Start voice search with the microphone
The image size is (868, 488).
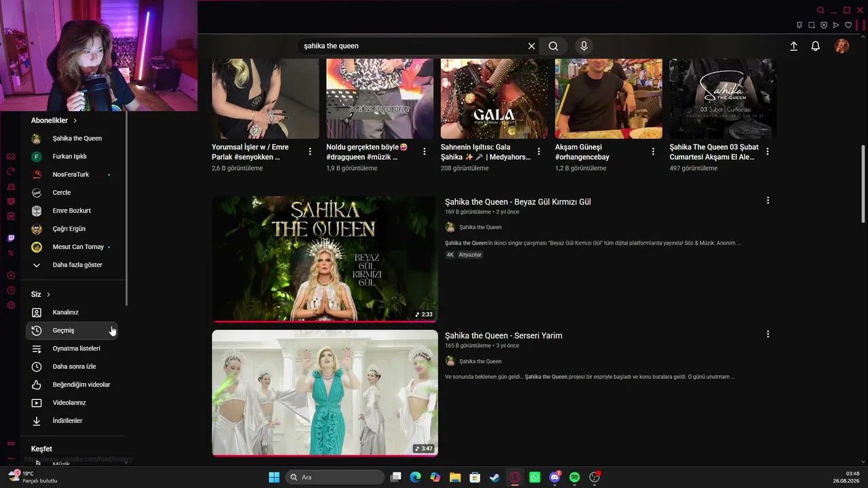point(584,46)
